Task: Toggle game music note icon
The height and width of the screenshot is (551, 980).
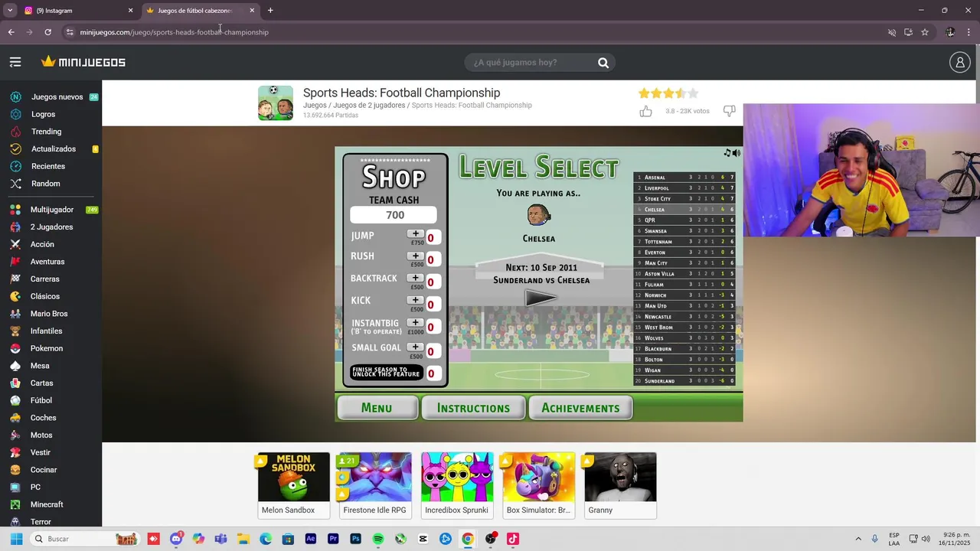Action: 727,153
